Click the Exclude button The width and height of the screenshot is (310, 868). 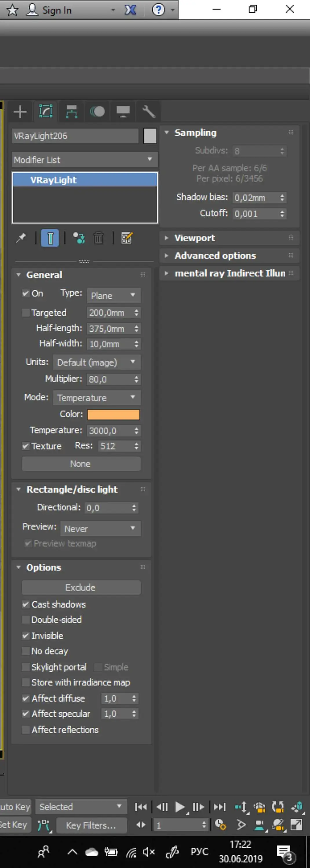[81, 587]
